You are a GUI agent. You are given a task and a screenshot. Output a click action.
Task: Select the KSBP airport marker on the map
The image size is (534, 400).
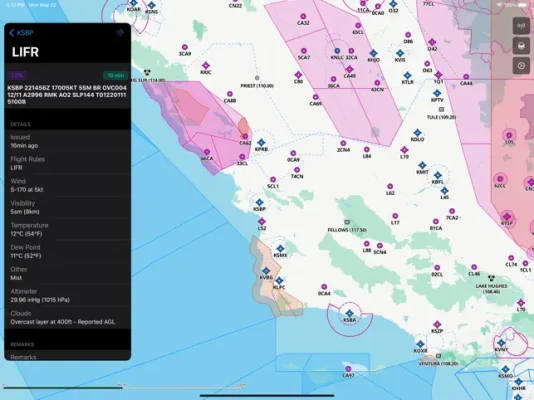pyautogui.click(x=260, y=203)
